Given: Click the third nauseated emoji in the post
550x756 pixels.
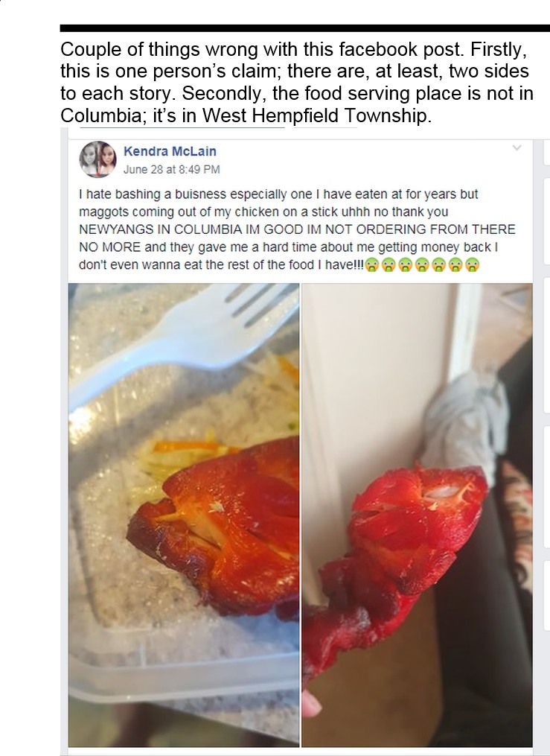Looking at the screenshot, I should pos(406,264).
